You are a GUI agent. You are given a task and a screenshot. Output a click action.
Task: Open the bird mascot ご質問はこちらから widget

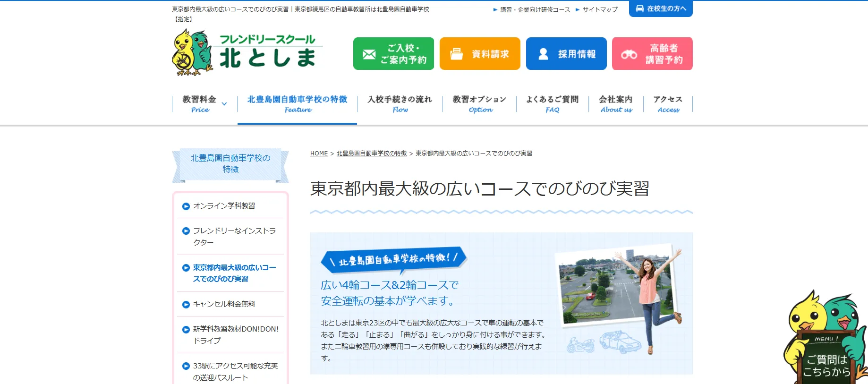click(825, 337)
